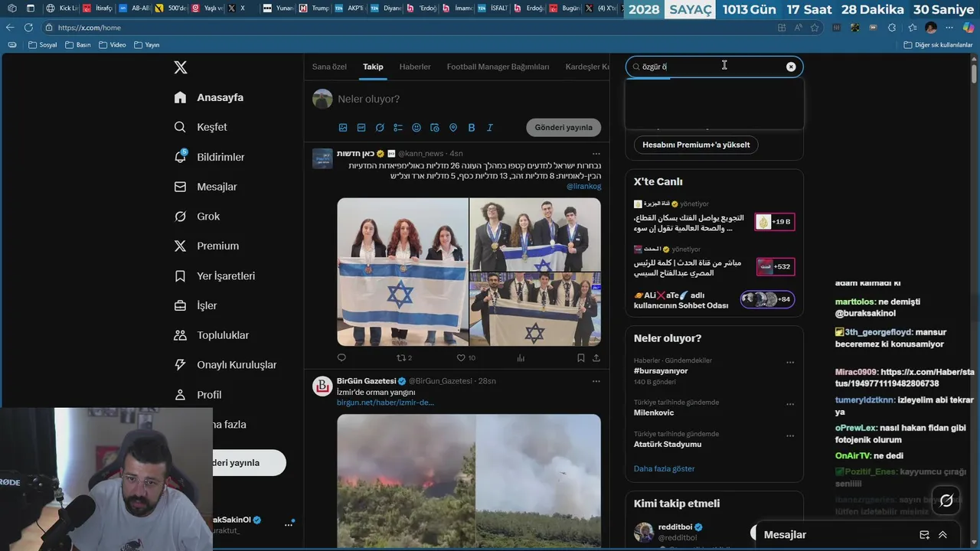Open the @lirankog mention link

coord(583,186)
